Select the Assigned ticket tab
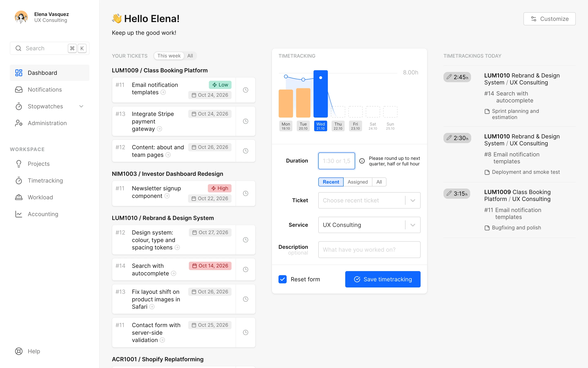Viewport: 588px width, 368px height. pyautogui.click(x=357, y=182)
